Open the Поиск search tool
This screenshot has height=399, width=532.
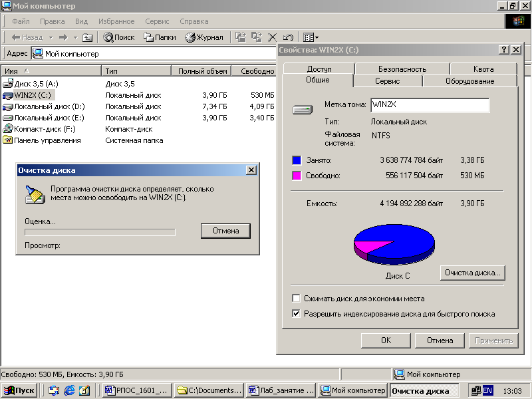point(119,37)
